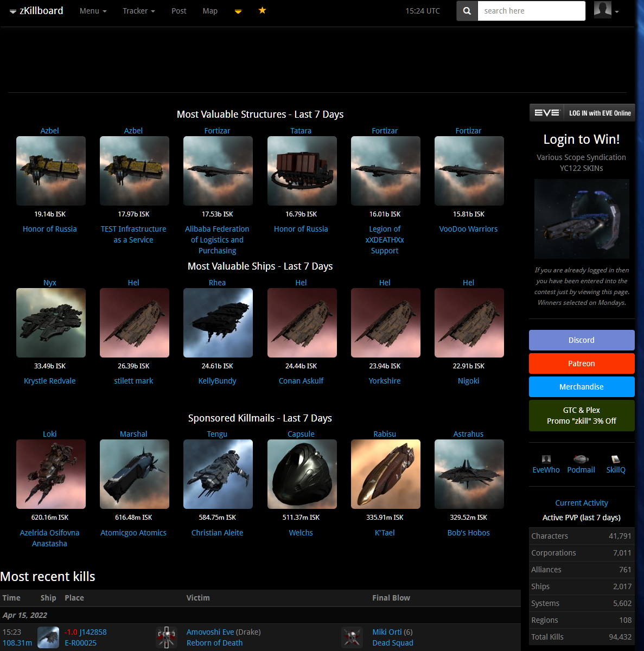Open the Map page

210,11
